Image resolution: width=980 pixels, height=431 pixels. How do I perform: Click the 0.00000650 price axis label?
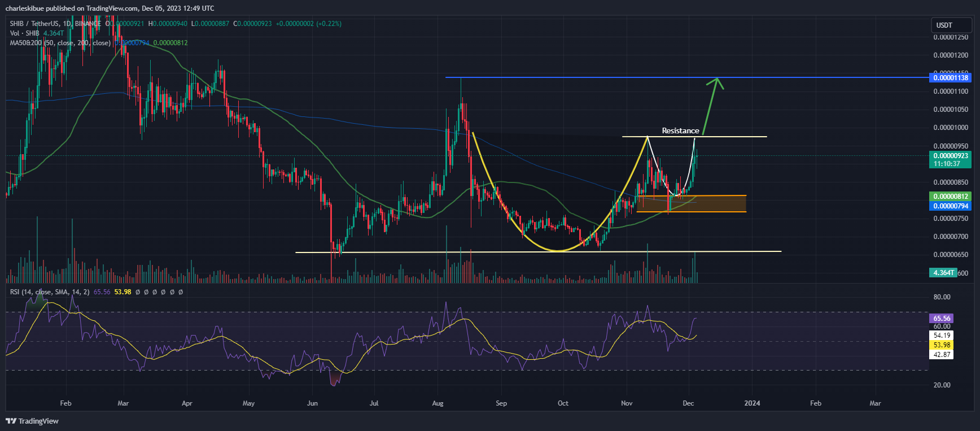[951, 255]
